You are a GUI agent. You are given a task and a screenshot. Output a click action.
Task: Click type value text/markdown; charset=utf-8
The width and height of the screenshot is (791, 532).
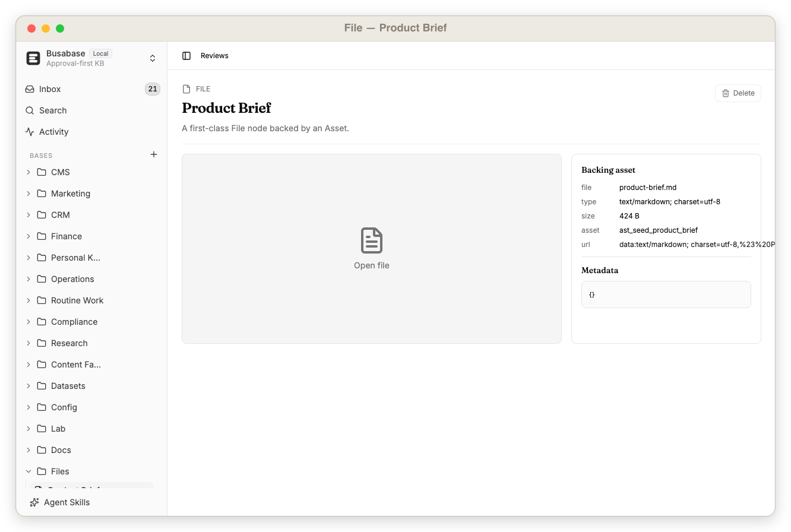(670, 202)
